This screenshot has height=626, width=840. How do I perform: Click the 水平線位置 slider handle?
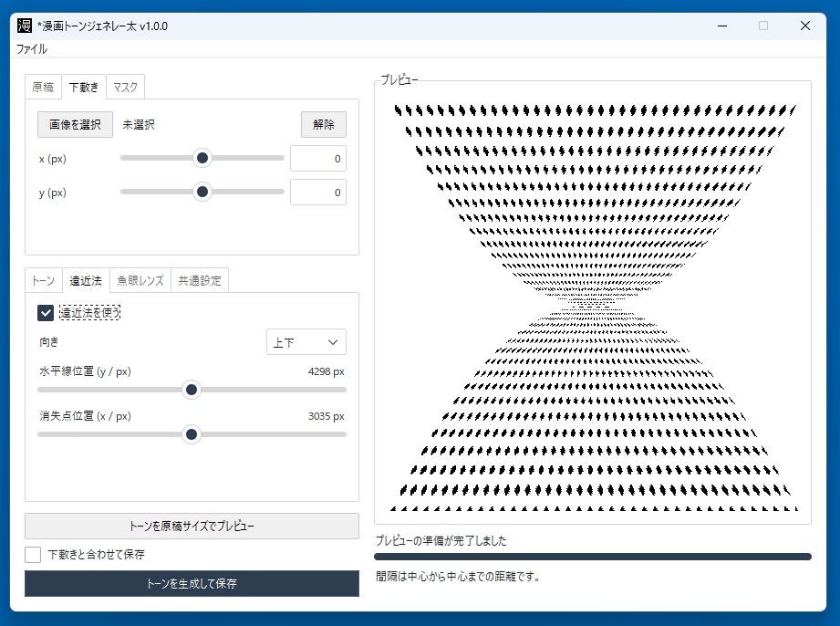(192, 390)
